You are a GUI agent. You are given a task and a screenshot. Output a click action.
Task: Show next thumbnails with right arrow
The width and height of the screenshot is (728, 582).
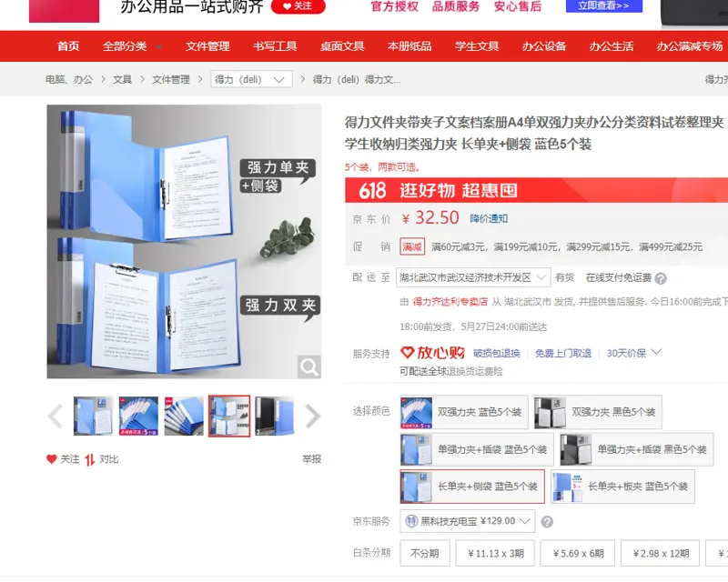(x=312, y=416)
